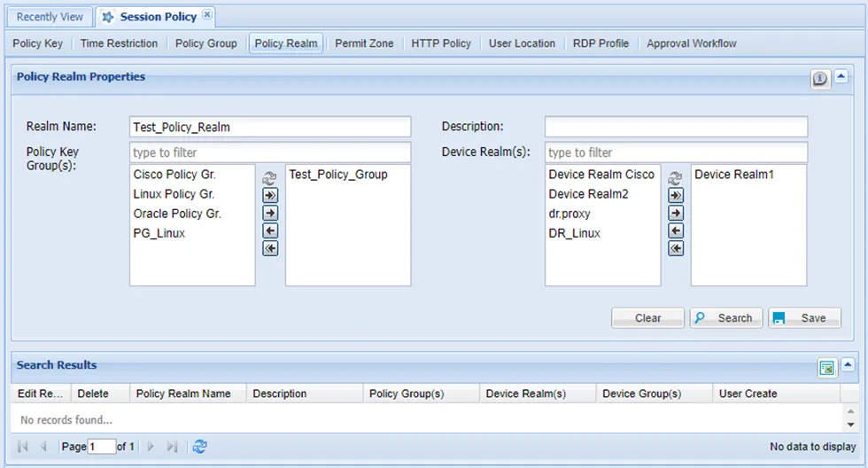This screenshot has width=868, height=468.
Task: Go to first page of results
Action: pos(23,447)
